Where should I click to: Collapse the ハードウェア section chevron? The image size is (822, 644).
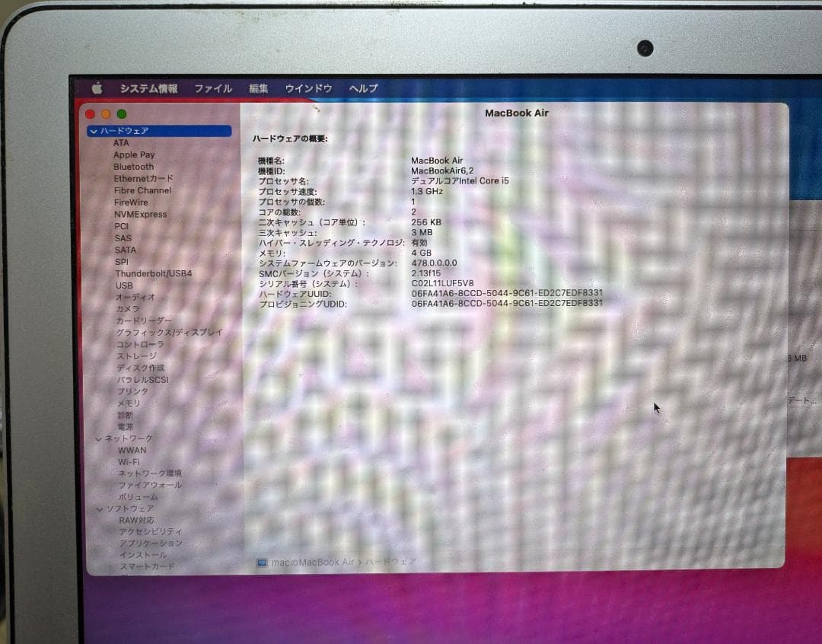click(94, 131)
